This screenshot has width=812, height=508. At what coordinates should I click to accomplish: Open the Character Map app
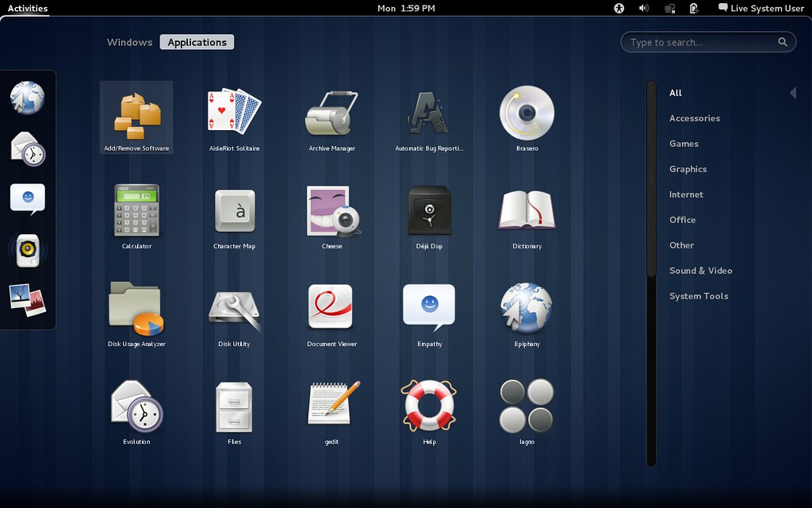pos(234,212)
